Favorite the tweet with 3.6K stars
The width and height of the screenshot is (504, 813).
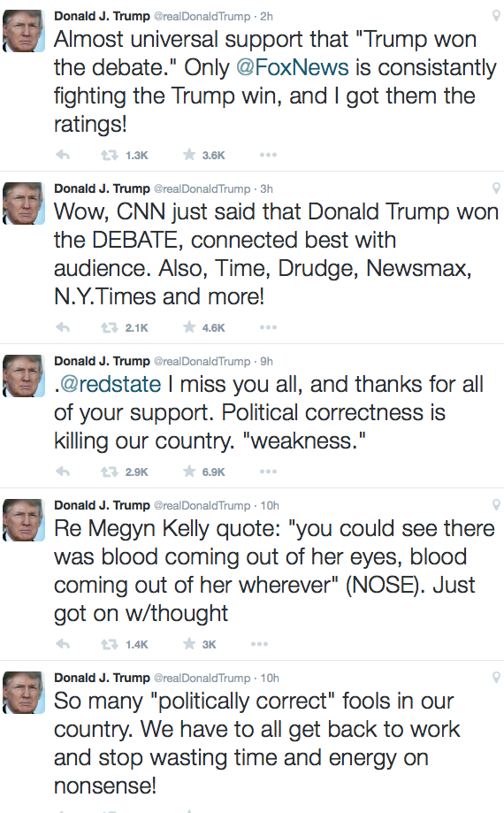189,154
